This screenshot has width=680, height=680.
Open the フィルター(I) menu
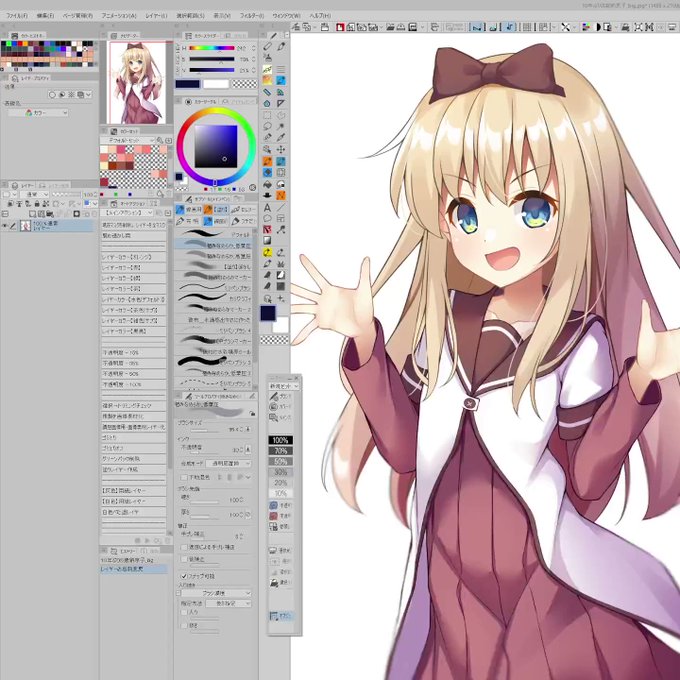coord(252,16)
